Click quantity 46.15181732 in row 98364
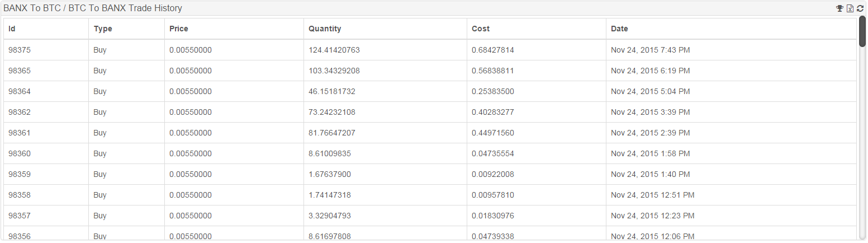Image resolution: width=868 pixels, height=243 pixels. [332, 91]
